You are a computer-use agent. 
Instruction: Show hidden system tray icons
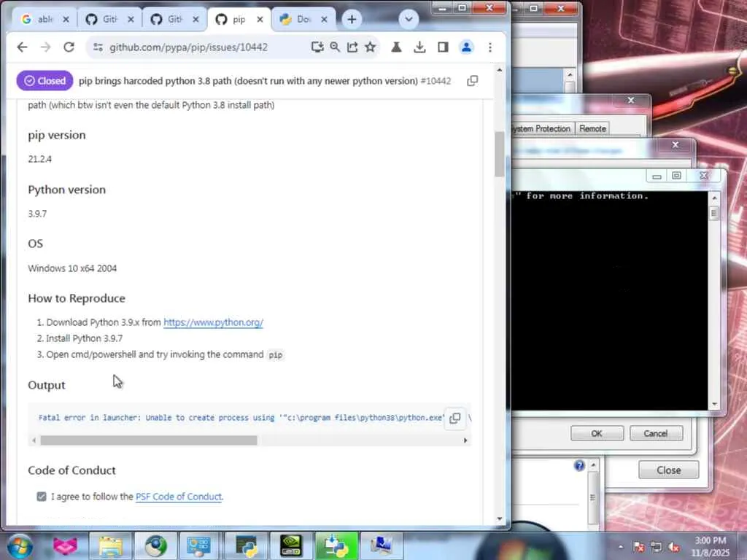click(621, 547)
